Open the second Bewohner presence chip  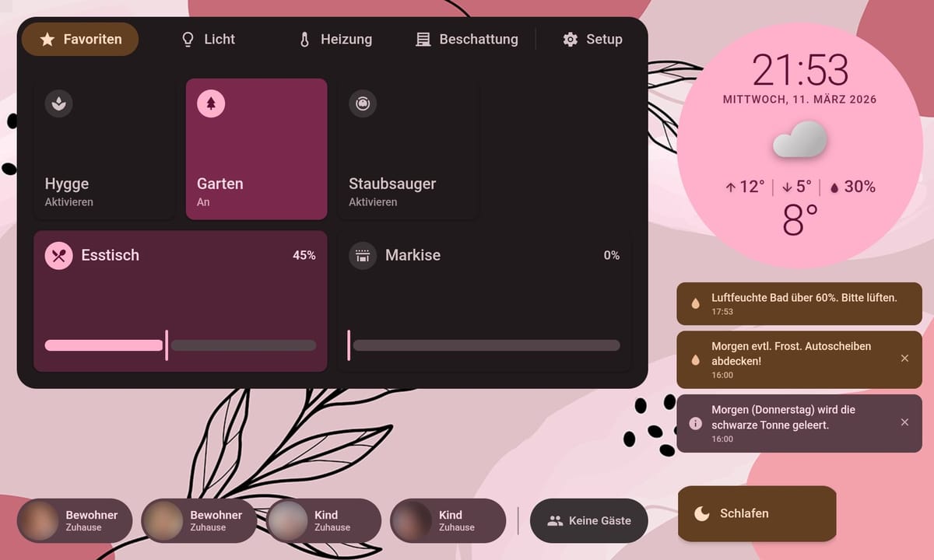coord(199,520)
